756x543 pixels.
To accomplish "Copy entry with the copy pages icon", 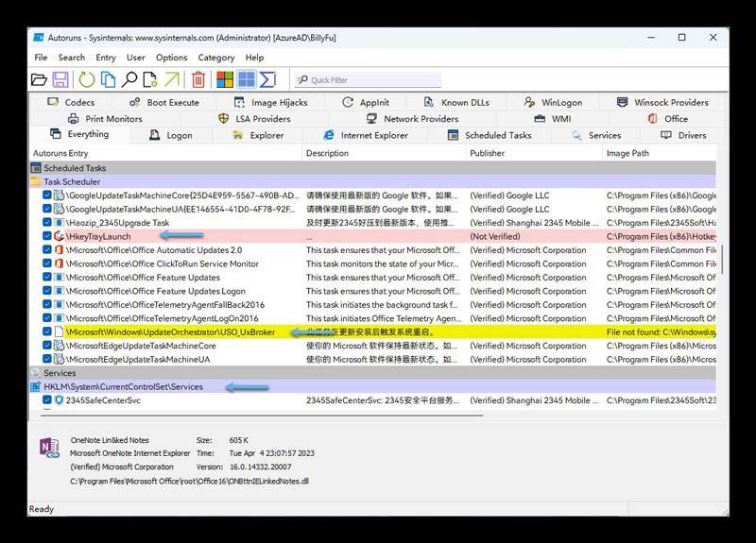I will pos(108,80).
